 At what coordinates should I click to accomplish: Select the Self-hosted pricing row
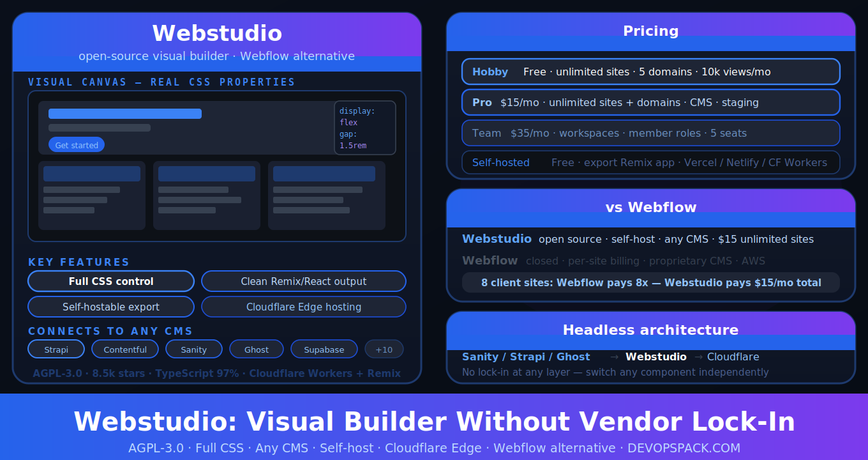[x=651, y=162]
